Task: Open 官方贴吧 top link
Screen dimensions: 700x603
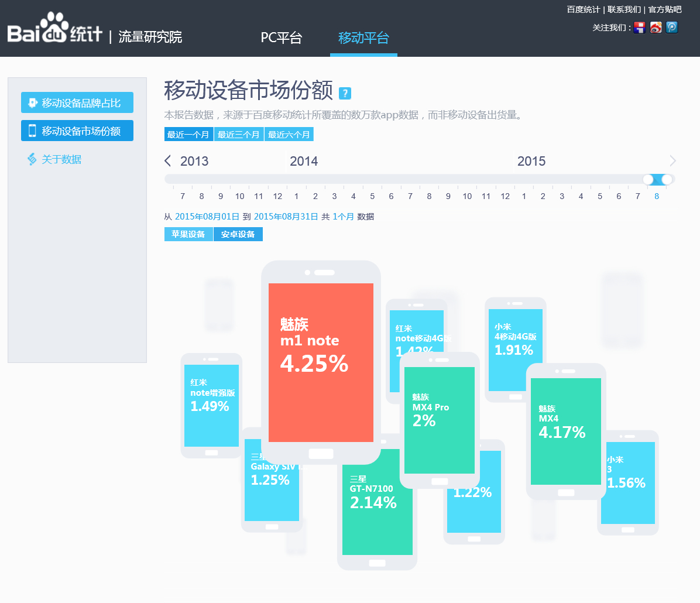Action: [x=665, y=9]
